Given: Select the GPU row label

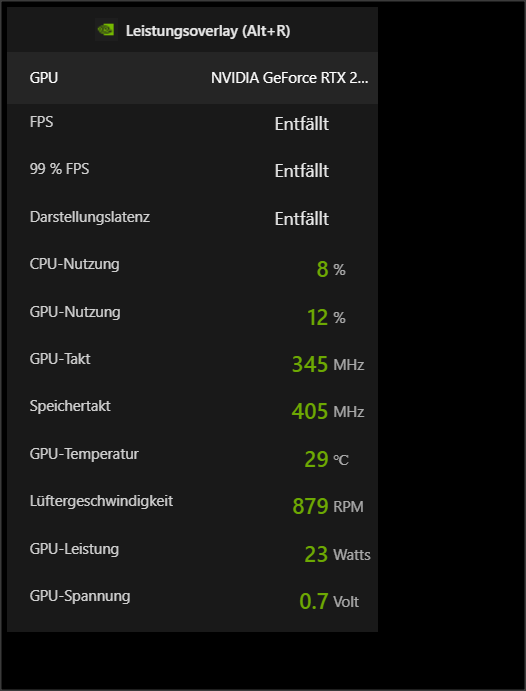Looking at the screenshot, I should (x=44, y=78).
